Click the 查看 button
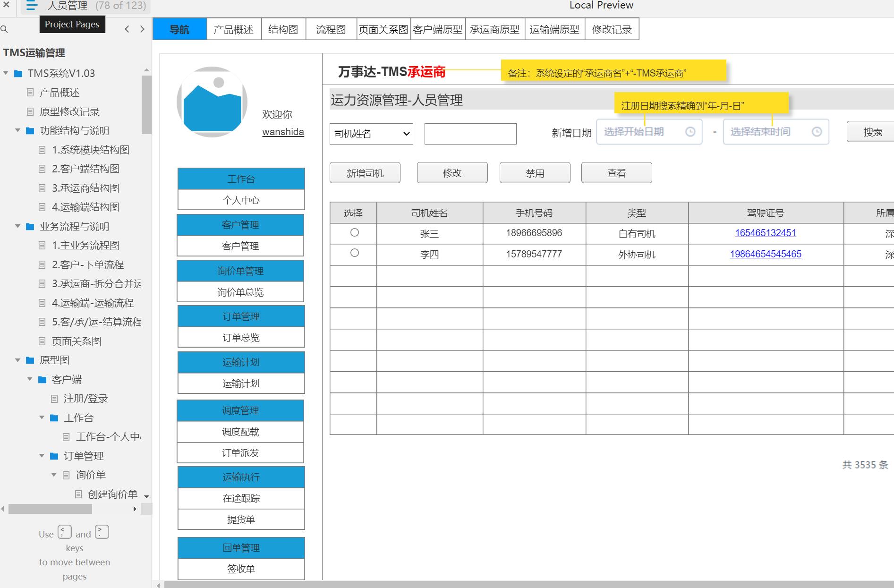Image resolution: width=894 pixels, height=588 pixels. click(x=617, y=173)
